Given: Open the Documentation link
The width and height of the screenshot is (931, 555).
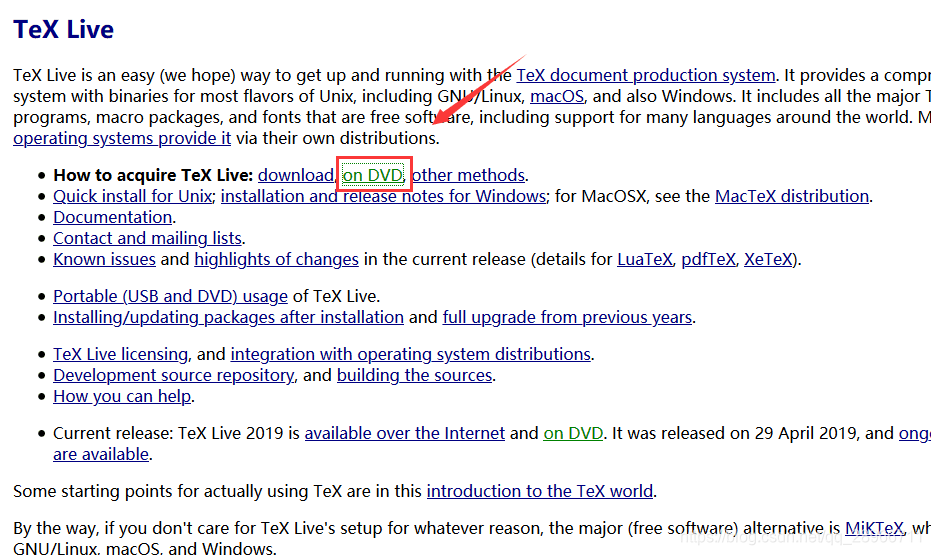Looking at the screenshot, I should (x=113, y=217).
